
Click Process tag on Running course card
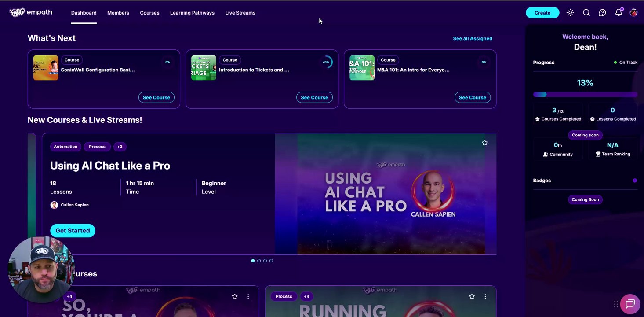coord(284,296)
